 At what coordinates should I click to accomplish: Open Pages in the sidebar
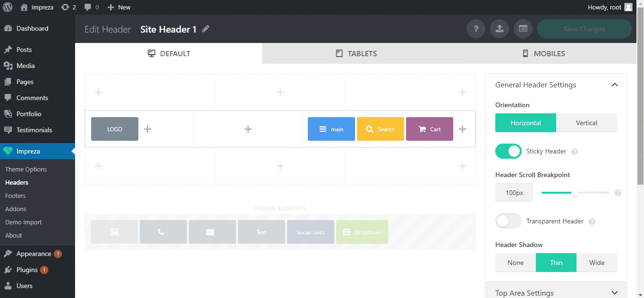click(37, 82)
